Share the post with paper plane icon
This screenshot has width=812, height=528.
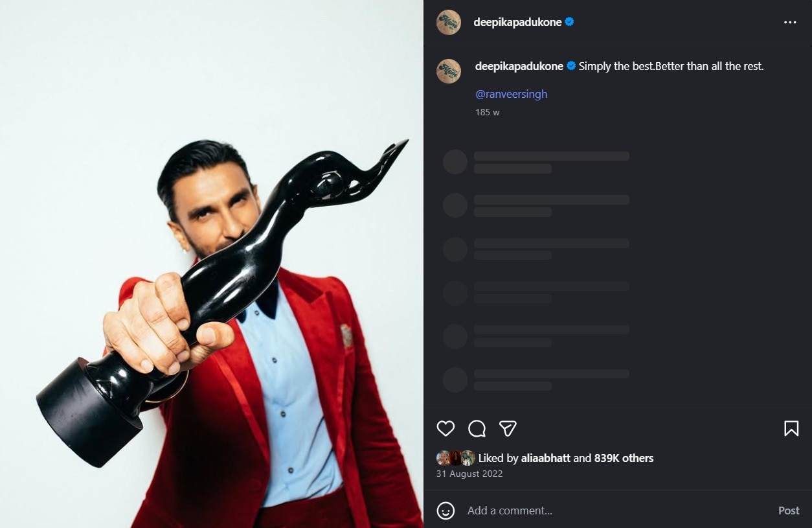pos(508,428)
